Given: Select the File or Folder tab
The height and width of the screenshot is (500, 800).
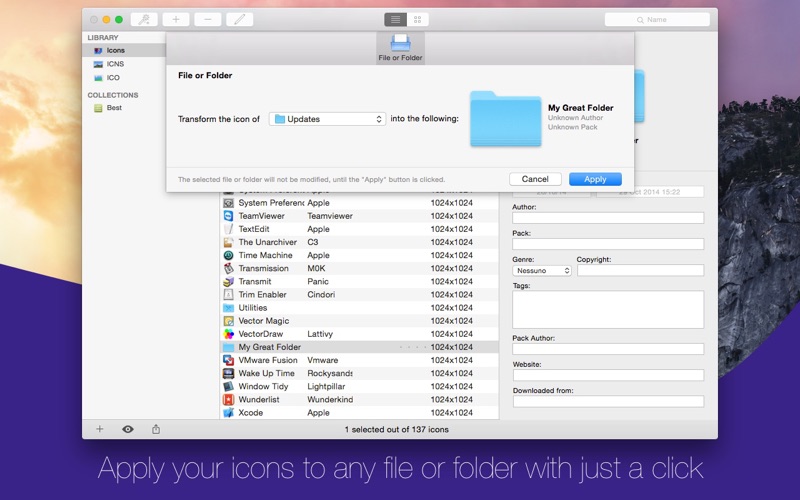Looking at the screenshot, I should 401,48.
